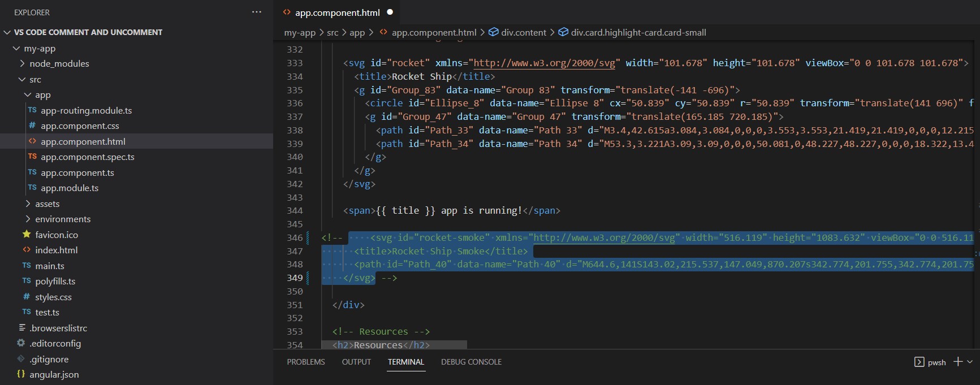Click TS icon of app-routing.module.ts
This screenshot has width=980, height=385.
(x=32, y=110)
